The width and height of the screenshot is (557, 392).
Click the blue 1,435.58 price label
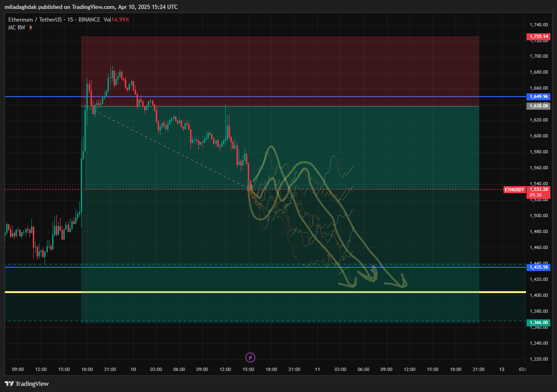pyautogui.click(x=538, y=267)
